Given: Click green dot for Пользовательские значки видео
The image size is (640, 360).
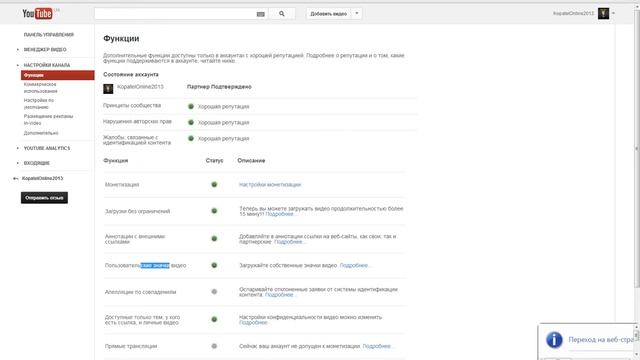Looking at the screenshot, I should pyautogui.click(x=214, y=265).
